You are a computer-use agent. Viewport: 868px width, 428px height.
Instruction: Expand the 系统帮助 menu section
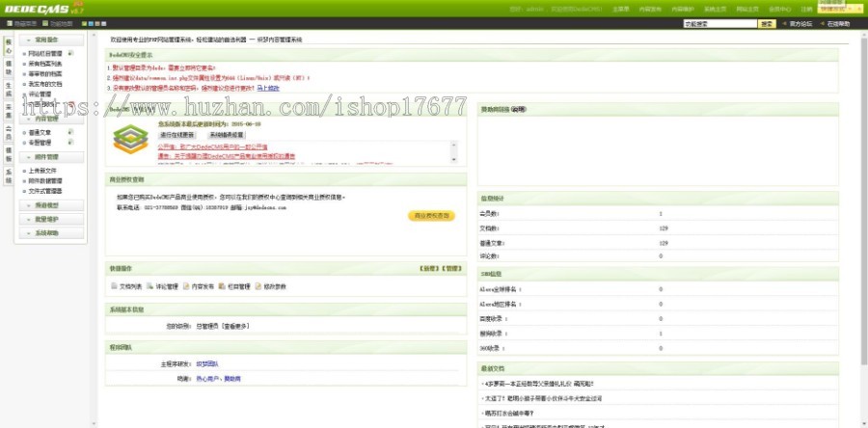pos(51,233)
